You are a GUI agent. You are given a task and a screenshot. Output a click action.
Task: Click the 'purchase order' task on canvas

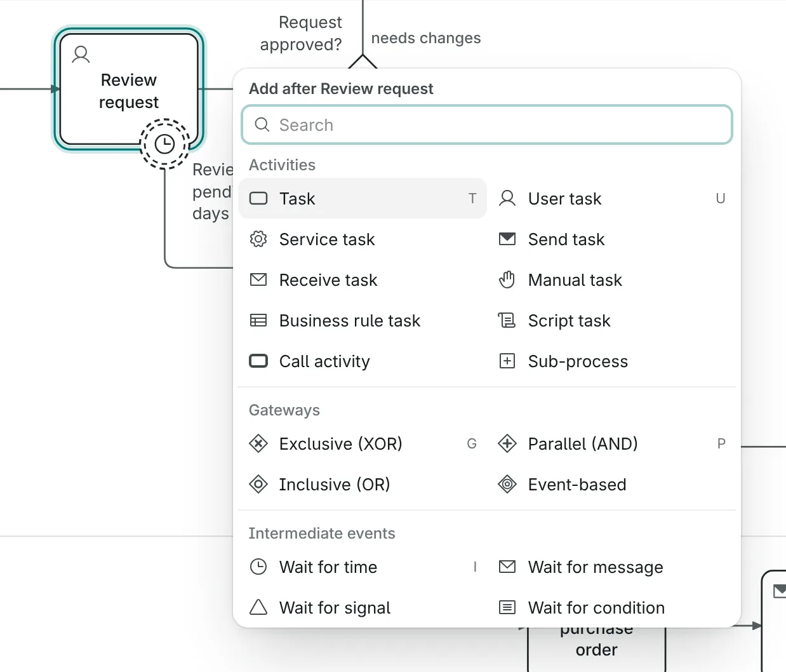point(597,649)
